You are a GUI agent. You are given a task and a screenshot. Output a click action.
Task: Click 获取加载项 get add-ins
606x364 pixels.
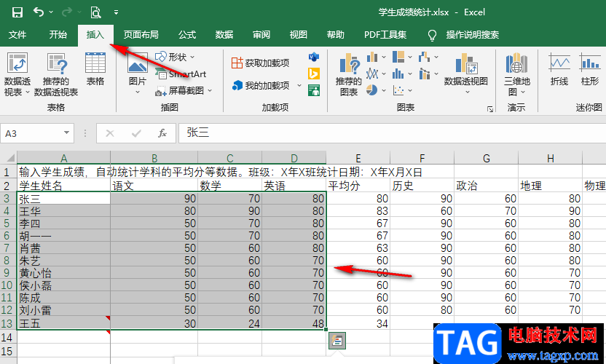coord(260,63)
